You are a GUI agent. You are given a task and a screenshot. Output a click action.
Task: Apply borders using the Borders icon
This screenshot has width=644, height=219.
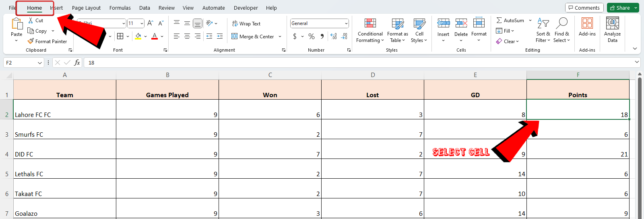(x=120, y=36)
